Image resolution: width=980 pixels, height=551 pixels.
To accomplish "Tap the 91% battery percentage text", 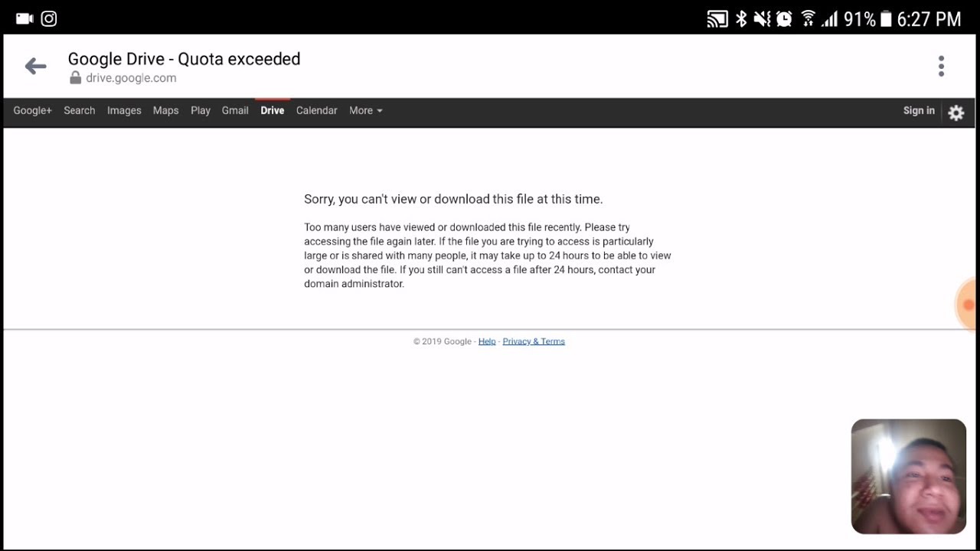I will click(x=859, y=19).
